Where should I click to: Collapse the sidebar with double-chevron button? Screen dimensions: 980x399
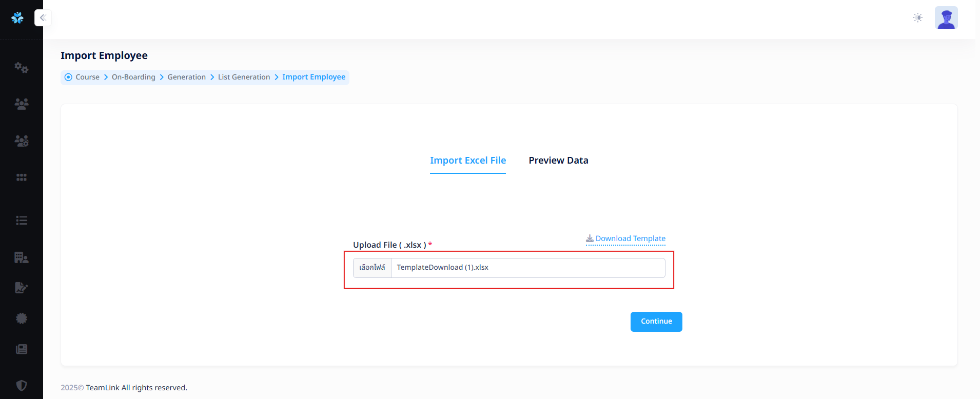point(43,18)
